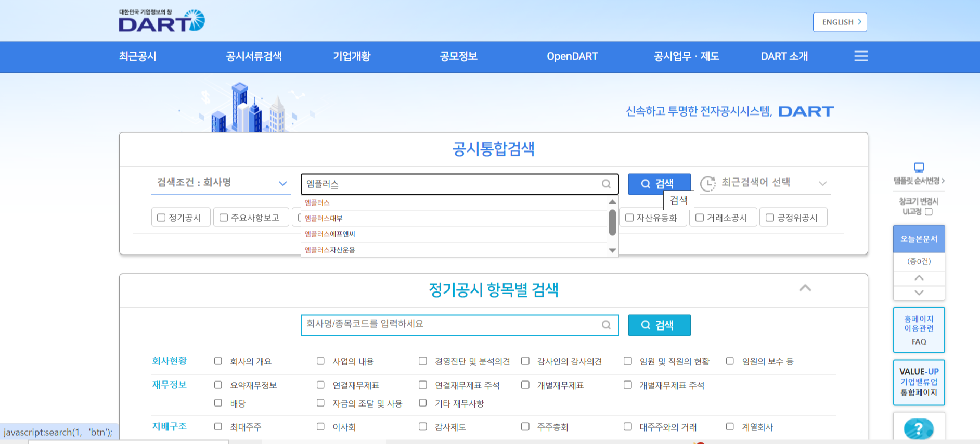
Task: Click the 검색 button in 공시통합검색
Action: click(659, 184)
